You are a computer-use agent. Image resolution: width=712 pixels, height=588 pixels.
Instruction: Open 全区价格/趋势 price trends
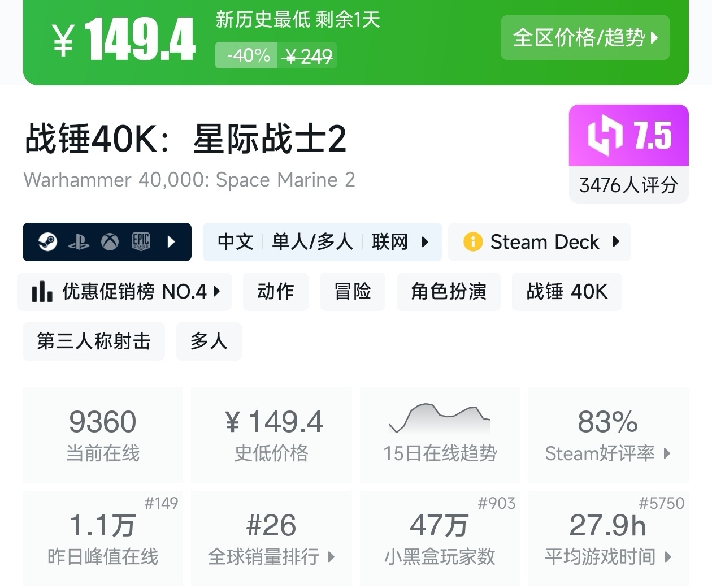tap(585, 38)
